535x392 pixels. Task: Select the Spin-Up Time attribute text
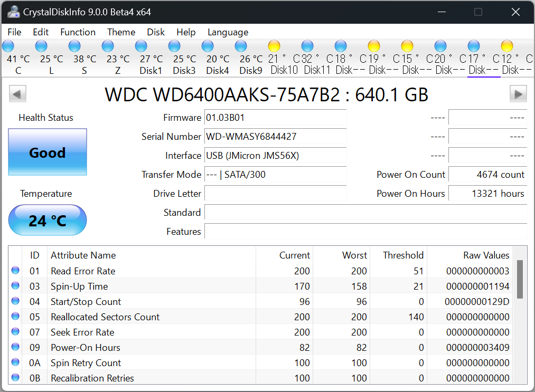pyautogui.click(x=79, y=286)
